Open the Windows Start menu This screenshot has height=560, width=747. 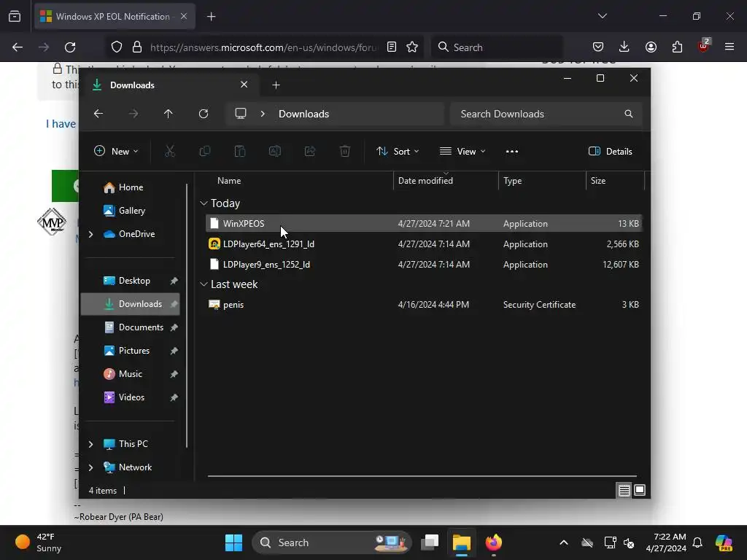tap(233, 542)
